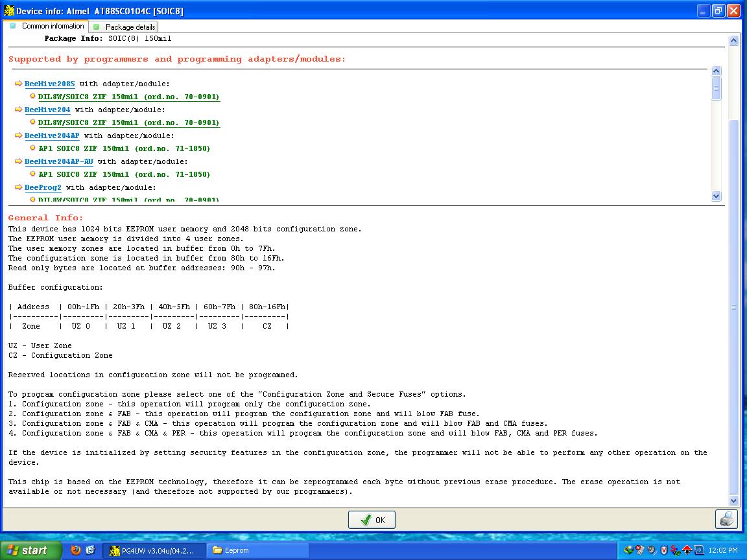The image size is (747, 560).
Task: Minimize the Device info window
Action: (x=704, y=10)
